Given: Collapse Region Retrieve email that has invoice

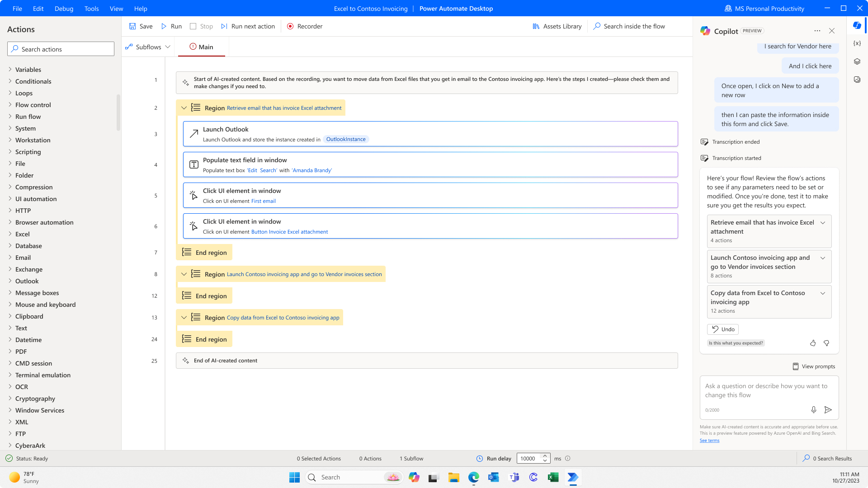Looking at the screenshot, I should (184, 108).
